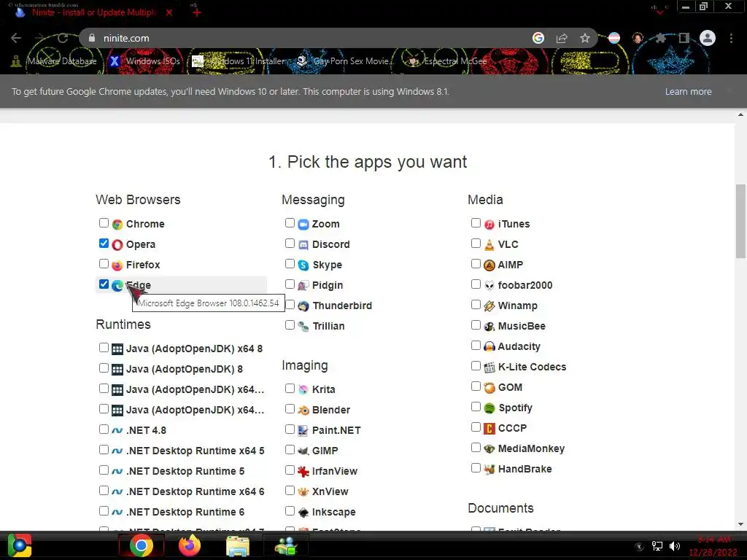The height and width of the screenshot is (560, 747).
Task: Bookmark this page with the star icon
Action: [585, 38]
